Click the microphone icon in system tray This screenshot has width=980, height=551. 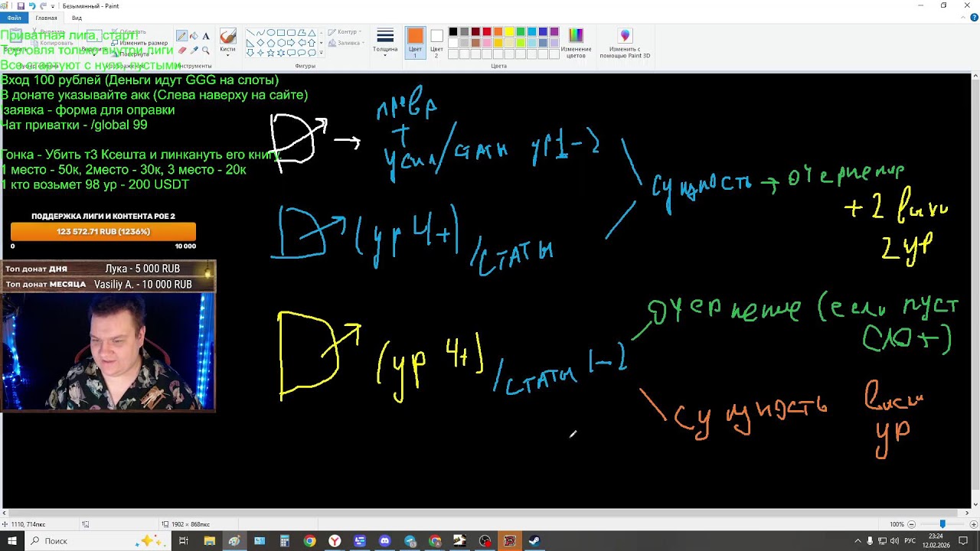coord(870,541)
